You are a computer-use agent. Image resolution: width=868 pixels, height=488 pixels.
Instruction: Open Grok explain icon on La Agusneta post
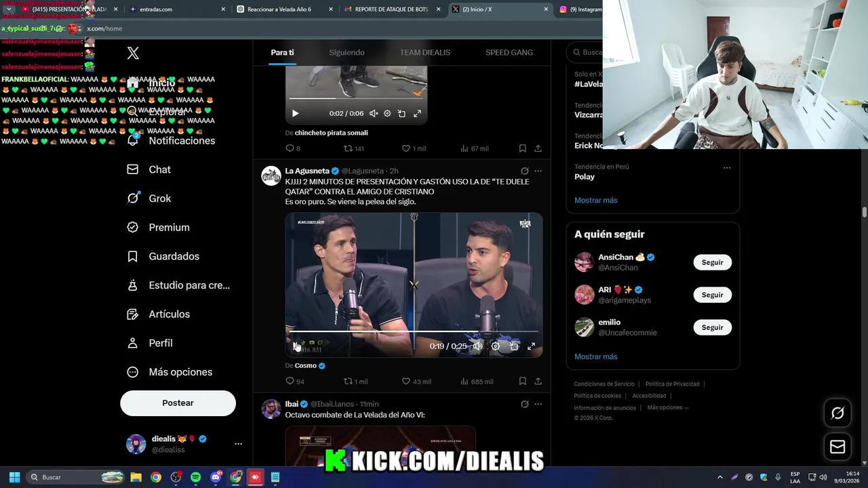(524, 171)
